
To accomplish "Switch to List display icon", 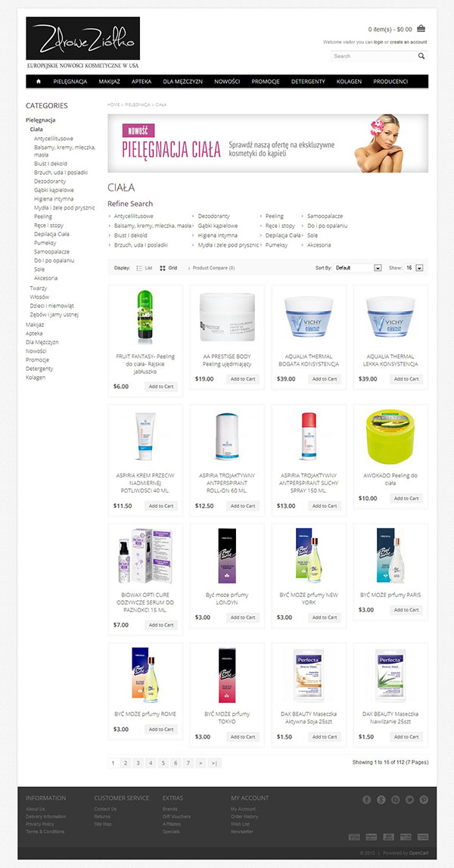I will pyautogui.click(x=139, y=268).
